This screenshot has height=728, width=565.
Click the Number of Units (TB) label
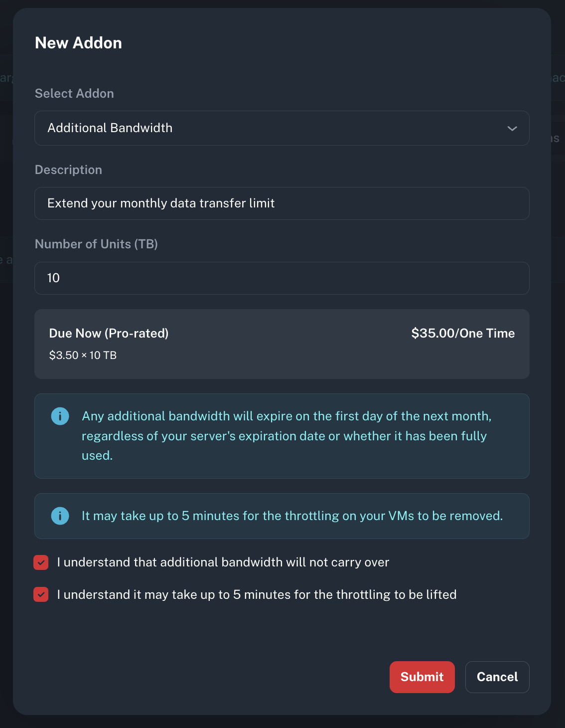pos(96,244)
